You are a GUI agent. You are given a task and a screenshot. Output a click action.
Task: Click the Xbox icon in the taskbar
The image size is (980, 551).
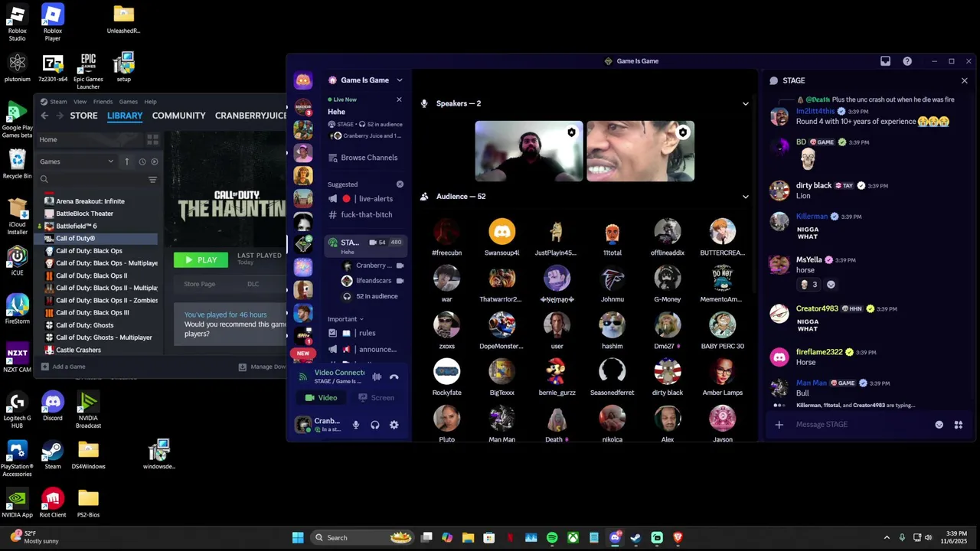pos(573,538)
